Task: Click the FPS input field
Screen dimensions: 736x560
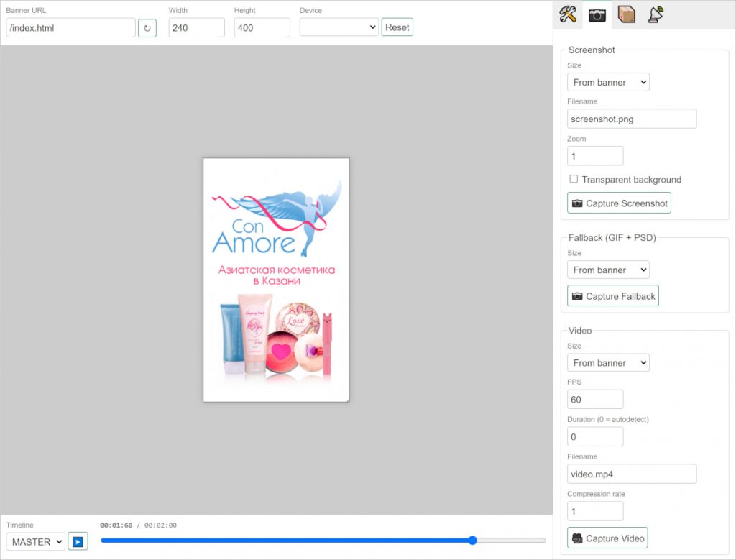Action: tap(594, 400)
